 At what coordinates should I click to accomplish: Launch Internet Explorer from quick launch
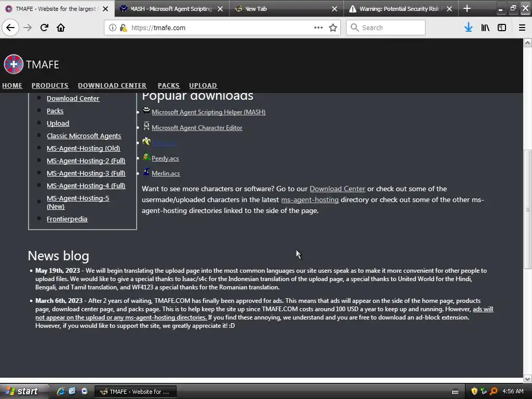pos(61,391)
